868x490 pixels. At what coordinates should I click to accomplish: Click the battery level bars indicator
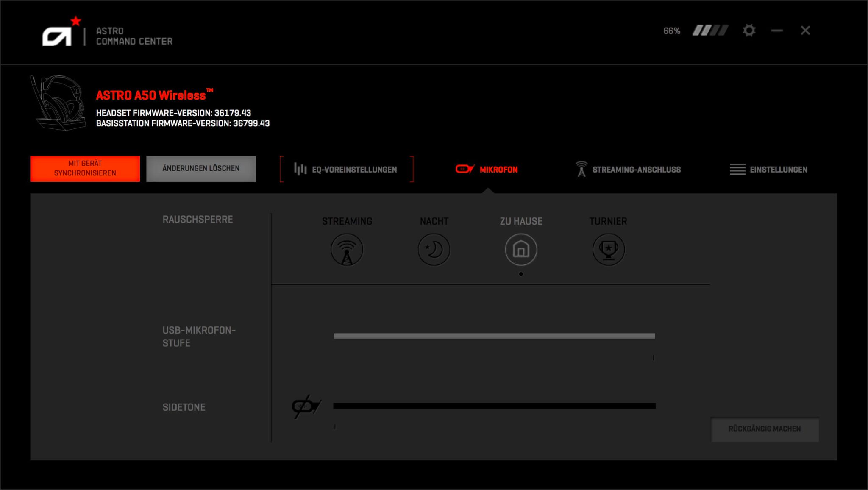pyautogui.click(x=710, y=31)
